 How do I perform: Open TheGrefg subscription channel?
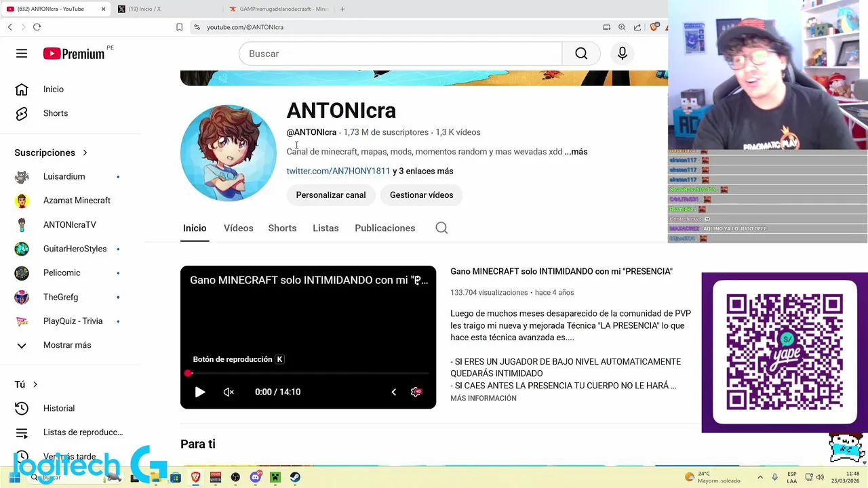point(60,297)
